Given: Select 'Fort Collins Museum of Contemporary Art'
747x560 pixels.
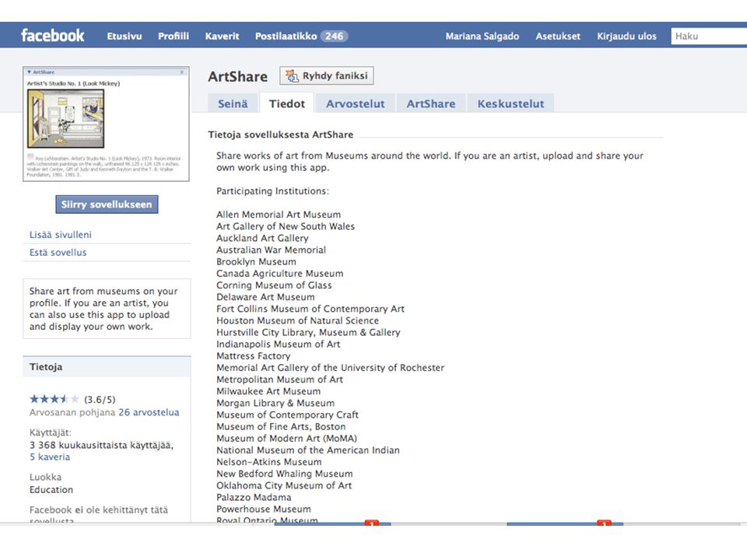Looking at the screenshot, I should [310, 309].
